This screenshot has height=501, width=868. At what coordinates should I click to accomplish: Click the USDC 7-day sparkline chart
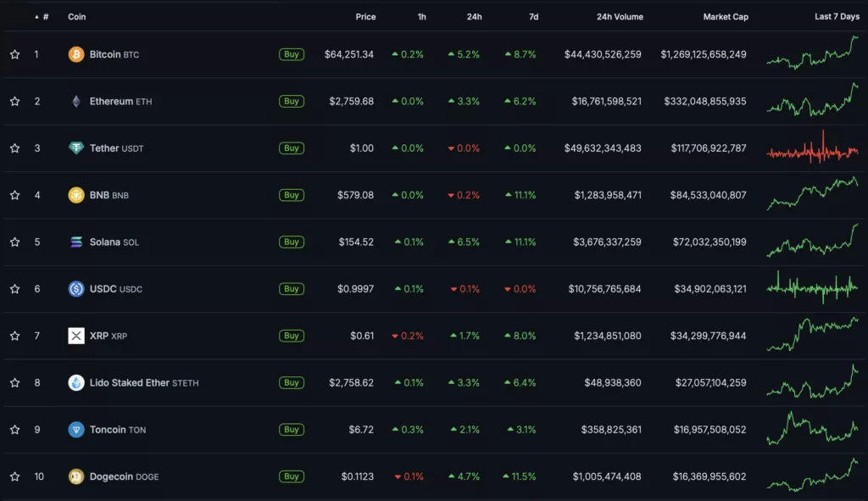click(812, 287)
